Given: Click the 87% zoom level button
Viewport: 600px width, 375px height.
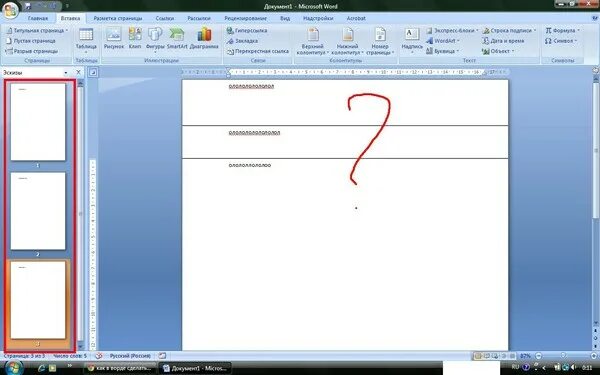Looking at the screenshot, I should (525, 356).
